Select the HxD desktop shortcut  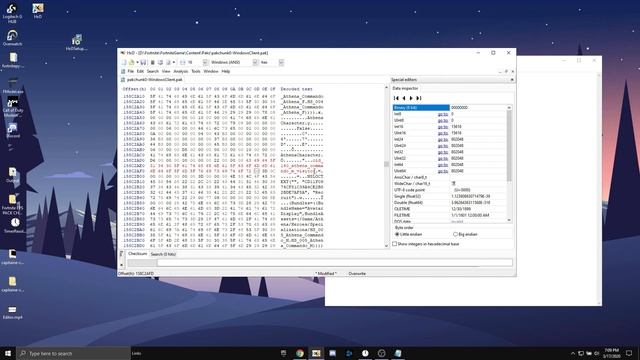tap(38, 11)
